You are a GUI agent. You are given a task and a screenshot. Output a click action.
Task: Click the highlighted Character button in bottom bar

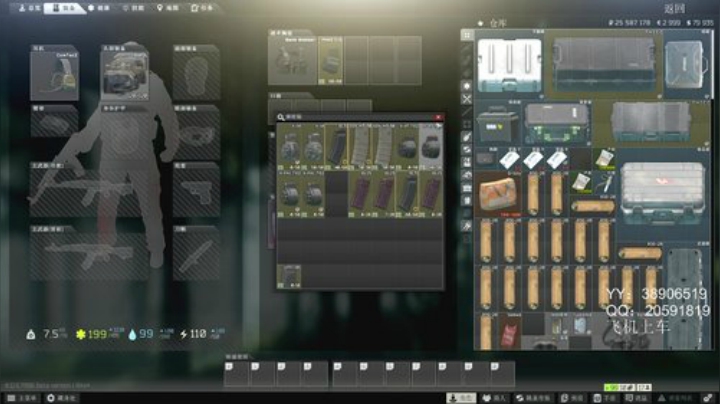(x=461, y=398)
